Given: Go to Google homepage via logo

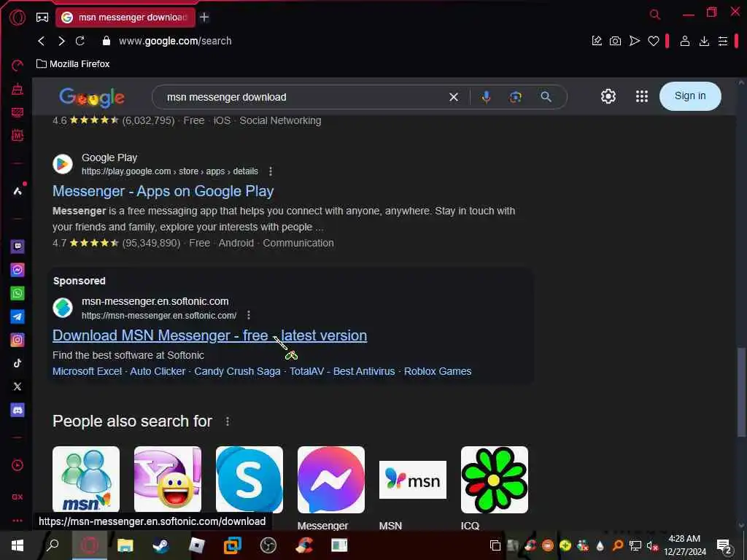Looking at the screenshot, I should tap(91, 98).
